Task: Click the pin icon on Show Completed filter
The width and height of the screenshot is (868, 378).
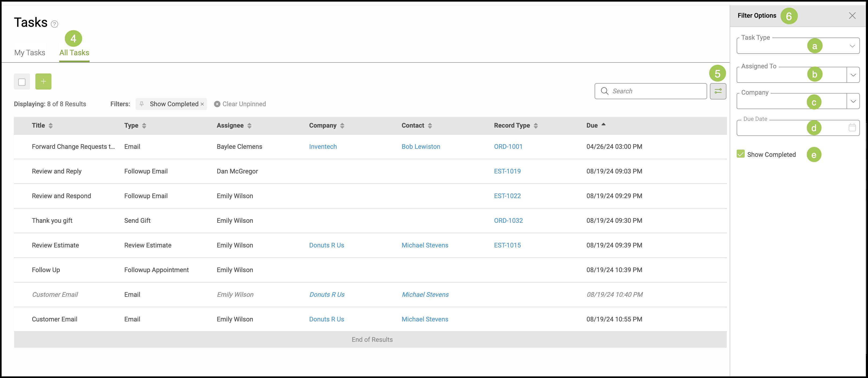Action: 142,104
